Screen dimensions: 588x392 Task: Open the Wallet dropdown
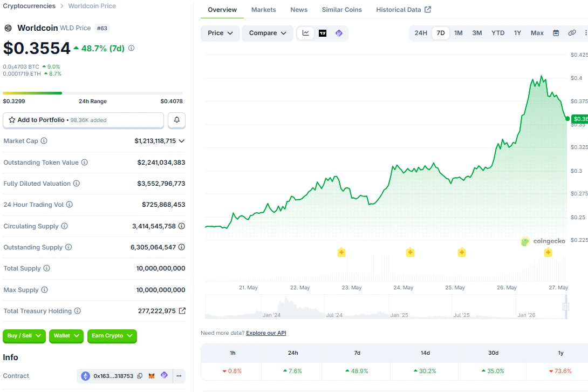click(x=66, y=336)
